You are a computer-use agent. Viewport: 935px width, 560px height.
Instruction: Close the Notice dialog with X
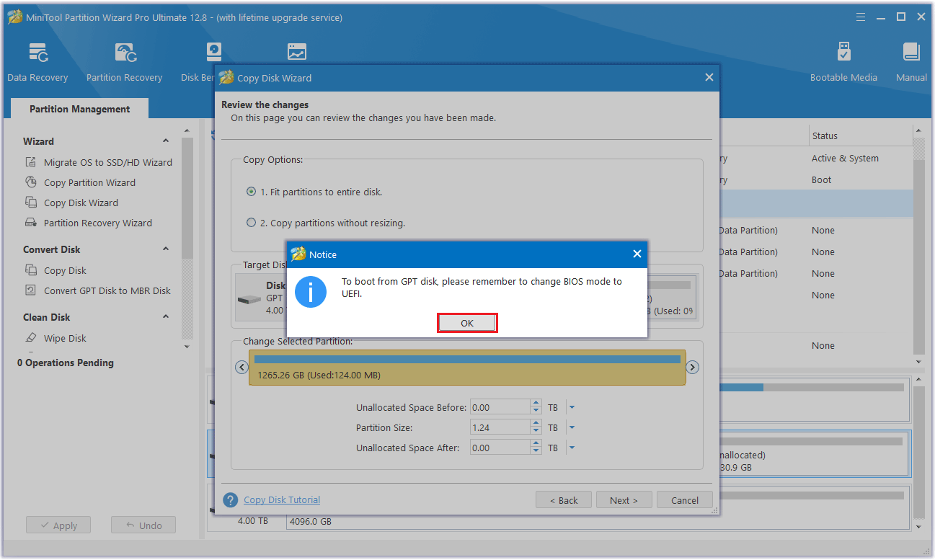[x=637, y=254]
